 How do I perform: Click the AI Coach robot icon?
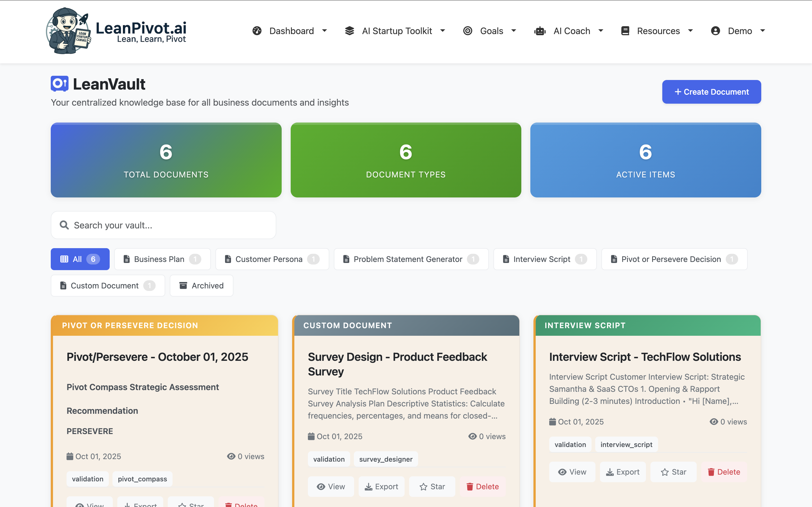pyautogui.click(x=540, y=31)
